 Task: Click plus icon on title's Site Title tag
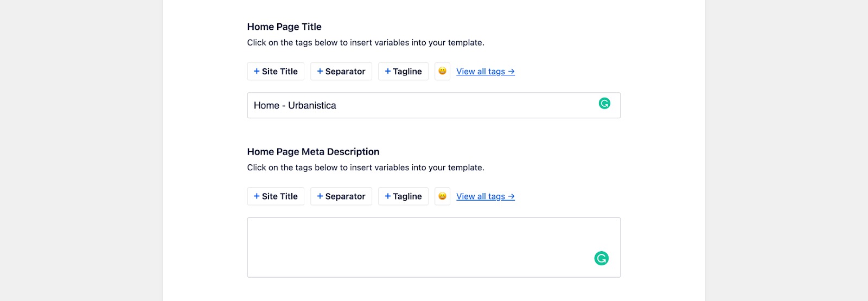(x=257, y=71)
